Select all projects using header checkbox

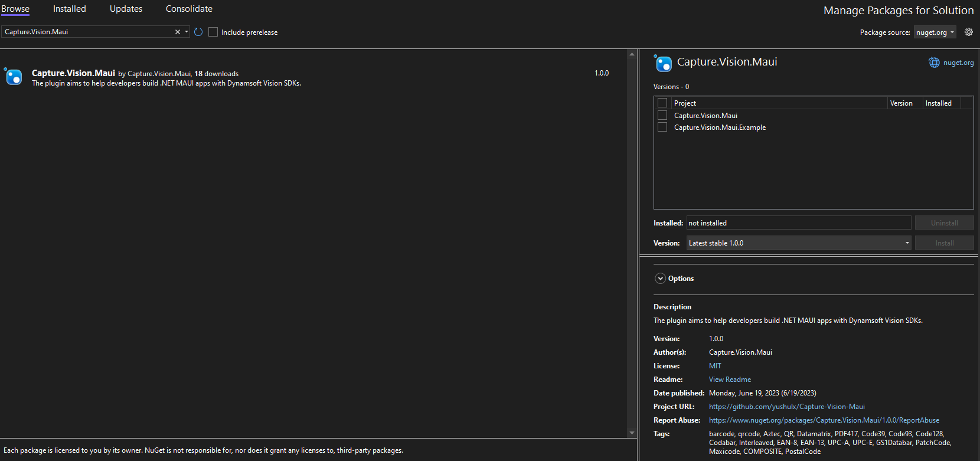pyautogui.click(x=662, y=103)
